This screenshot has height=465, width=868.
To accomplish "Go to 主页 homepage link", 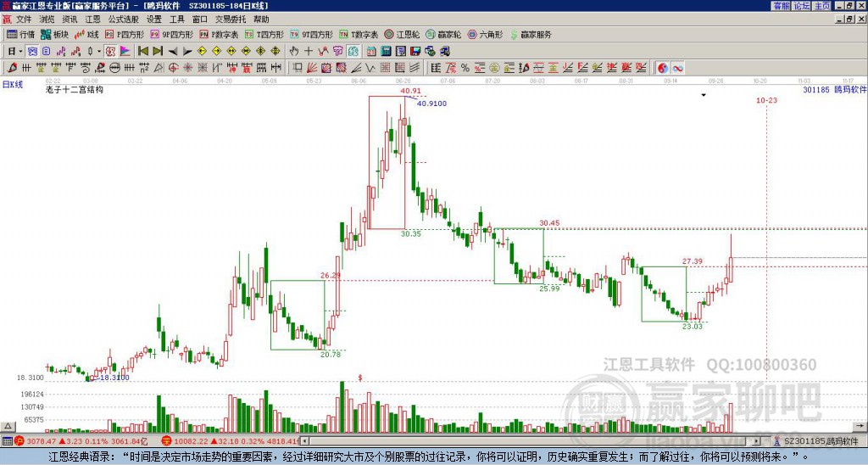I will [822, 6].
